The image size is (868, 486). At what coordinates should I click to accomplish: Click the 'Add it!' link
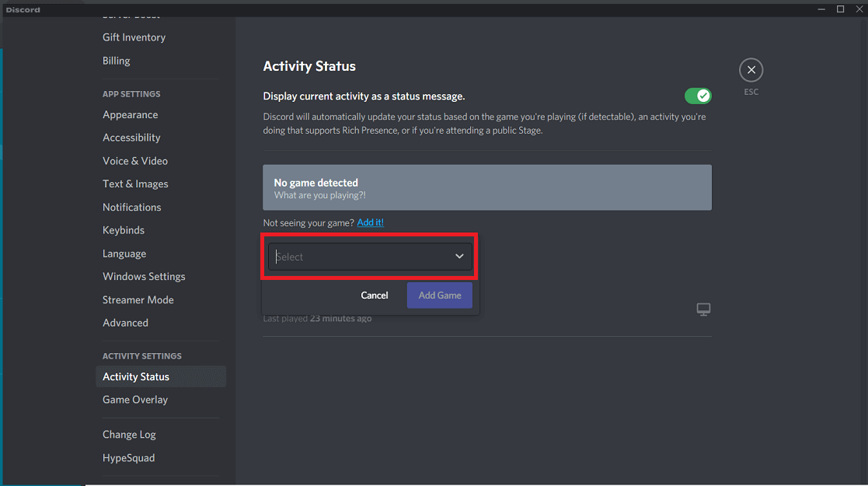click(371, 222)
